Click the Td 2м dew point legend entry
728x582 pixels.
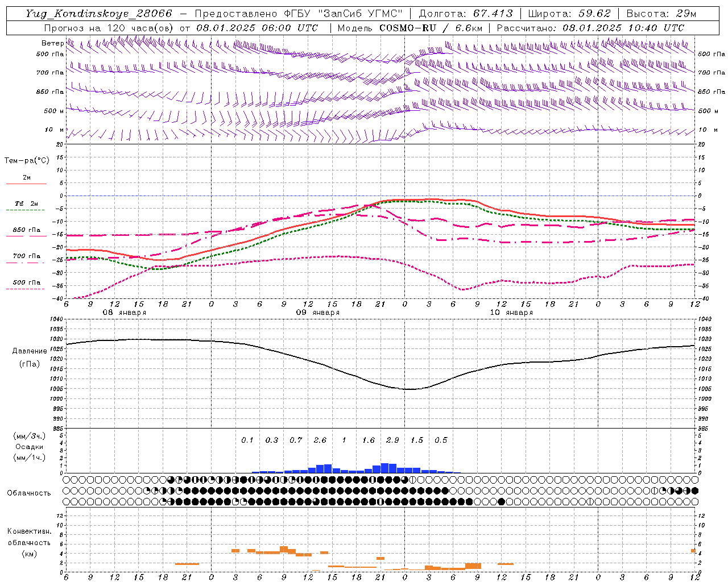pyautogui.click(x=27, y=203)
